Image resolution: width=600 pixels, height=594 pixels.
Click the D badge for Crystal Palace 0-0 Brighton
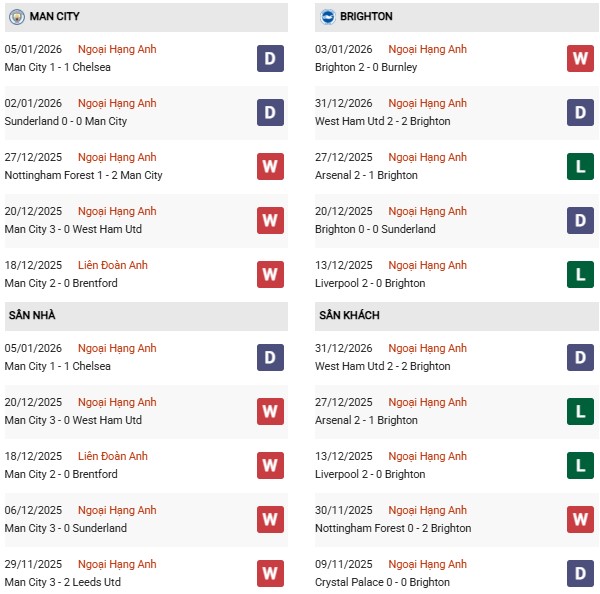click(581, 573)
